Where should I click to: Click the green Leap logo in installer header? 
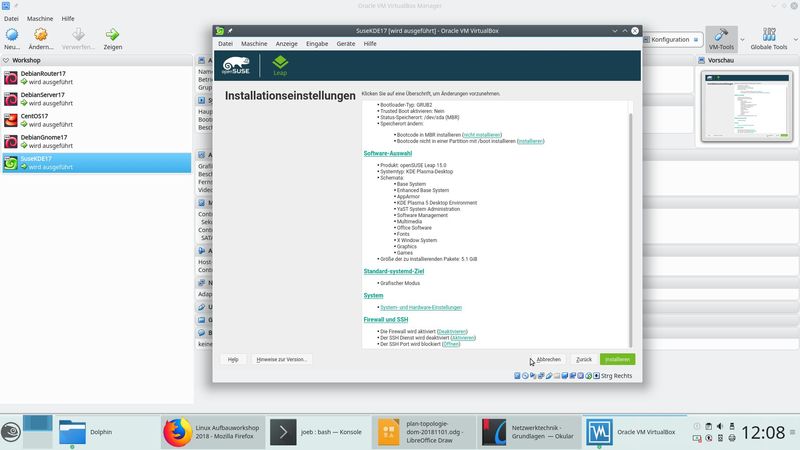point(280,66)
